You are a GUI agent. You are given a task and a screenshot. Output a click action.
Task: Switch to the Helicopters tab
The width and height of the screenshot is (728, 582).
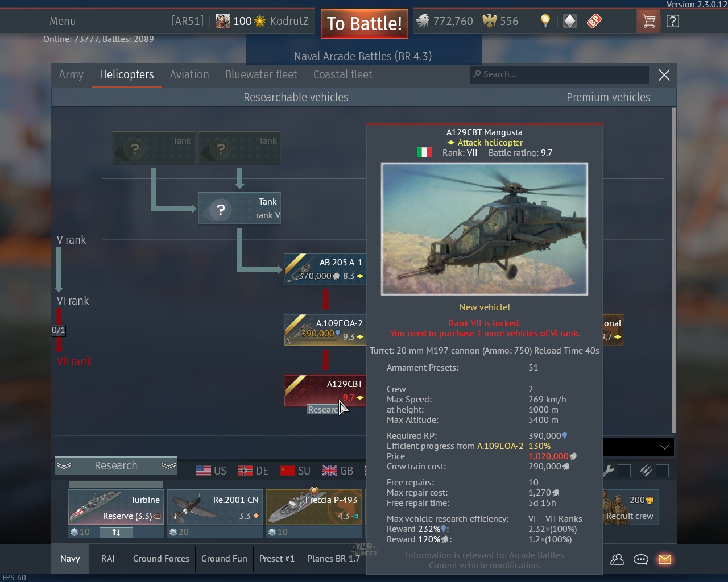point(127,74)
